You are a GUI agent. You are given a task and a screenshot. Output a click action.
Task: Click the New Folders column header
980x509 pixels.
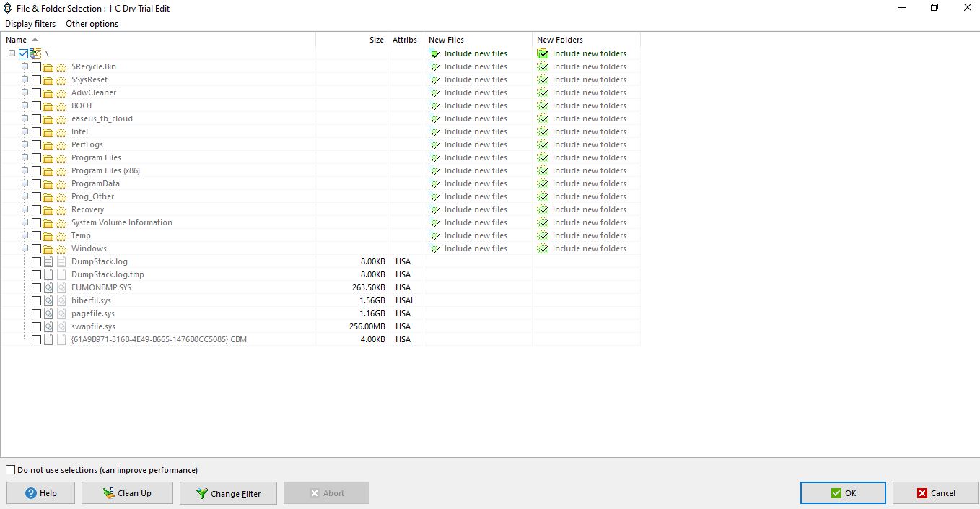586,40
